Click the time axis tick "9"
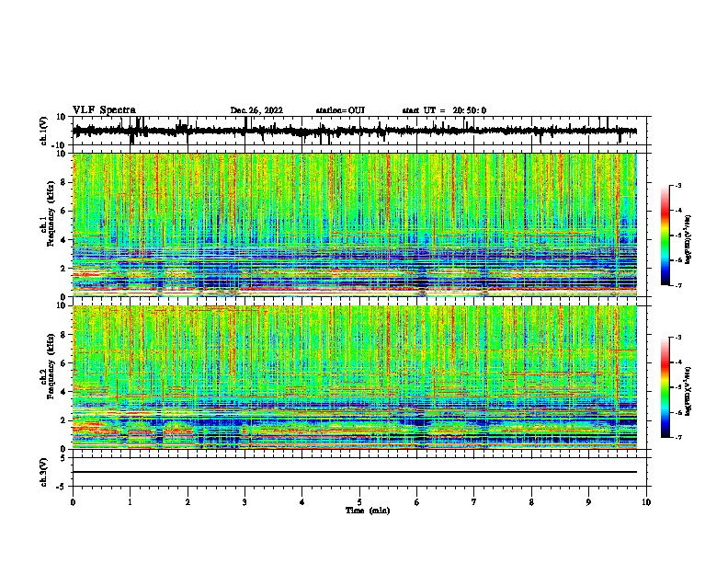The height and width of the screenshot is (563, 728). point(588,502)
